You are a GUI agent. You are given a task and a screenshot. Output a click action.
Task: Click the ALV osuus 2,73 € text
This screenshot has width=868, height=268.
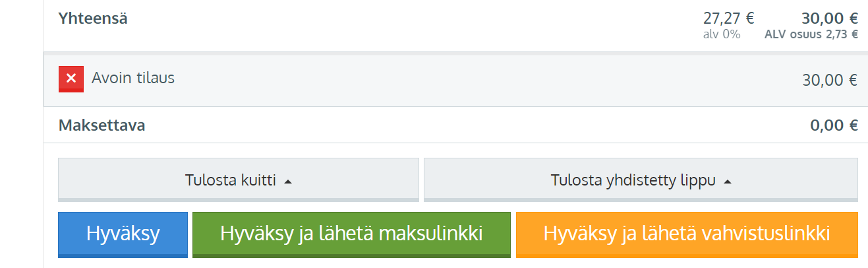click(x=811, y=34)
